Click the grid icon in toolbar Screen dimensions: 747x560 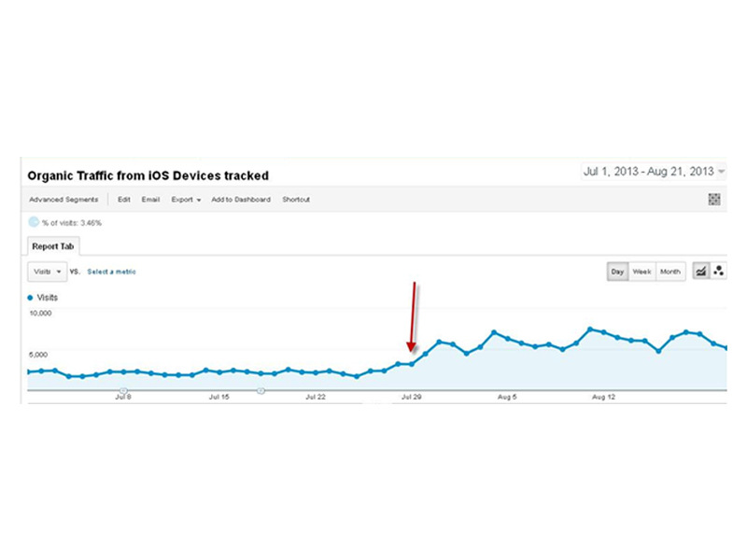coord(715,200)
